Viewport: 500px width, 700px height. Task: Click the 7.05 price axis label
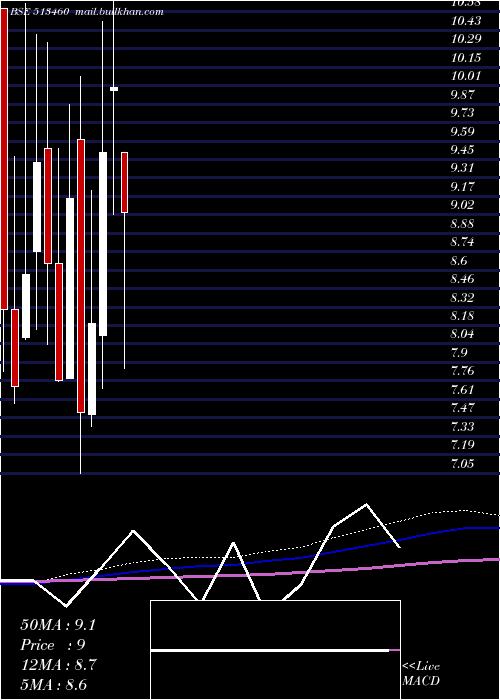point(462,463)
